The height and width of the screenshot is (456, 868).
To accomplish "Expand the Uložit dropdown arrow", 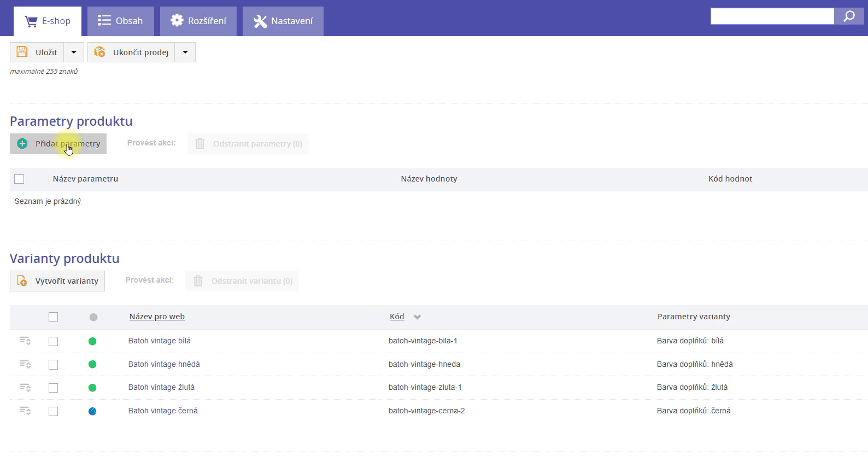I will (74, 52).
